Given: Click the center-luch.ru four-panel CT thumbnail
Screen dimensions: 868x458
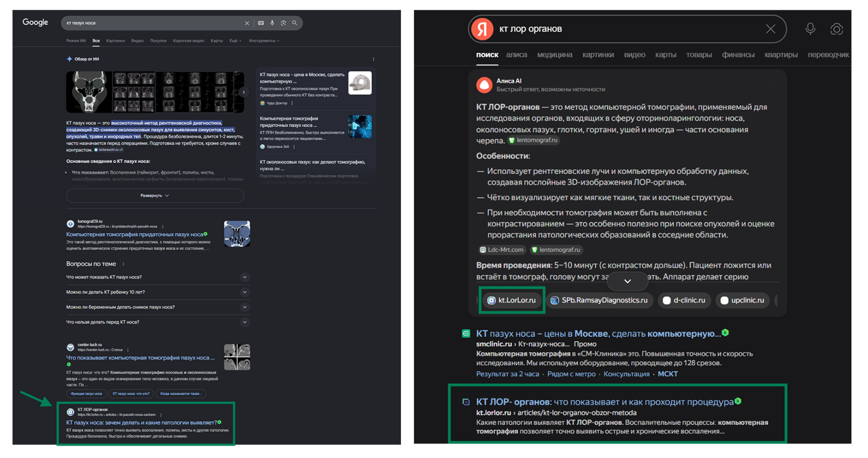Looking at the screenshot, I should (237, 357).
